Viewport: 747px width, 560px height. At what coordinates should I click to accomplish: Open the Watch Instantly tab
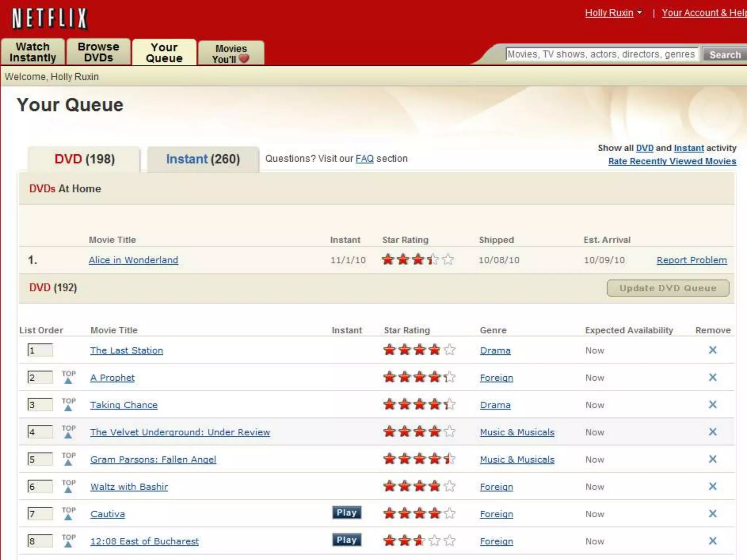pyautogui.click(x=33, y=52)
